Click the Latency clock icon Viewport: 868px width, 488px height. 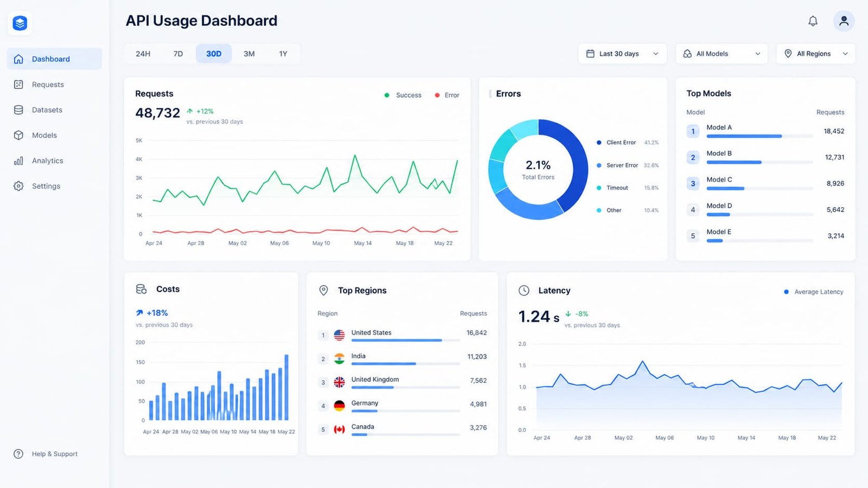tap(524, 291)
